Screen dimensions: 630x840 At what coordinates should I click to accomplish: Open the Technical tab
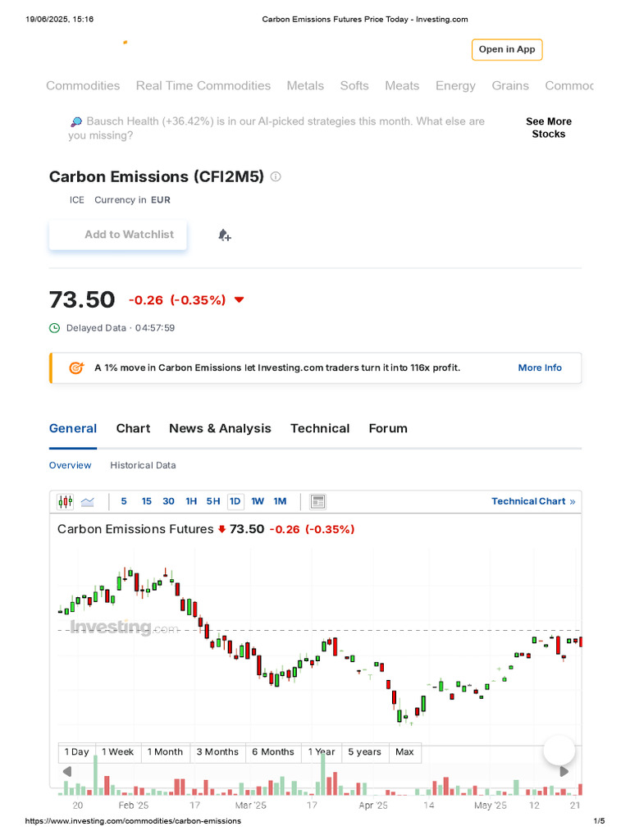point(320,428)
